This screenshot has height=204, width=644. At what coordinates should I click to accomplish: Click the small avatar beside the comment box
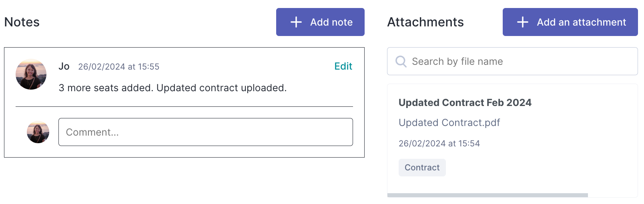(38, 132)
